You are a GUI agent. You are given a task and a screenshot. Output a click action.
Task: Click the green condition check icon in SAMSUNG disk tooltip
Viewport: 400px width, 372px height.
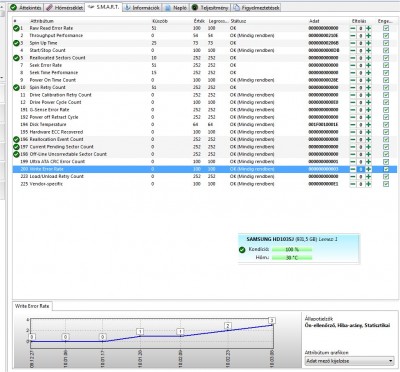(242, 250)
